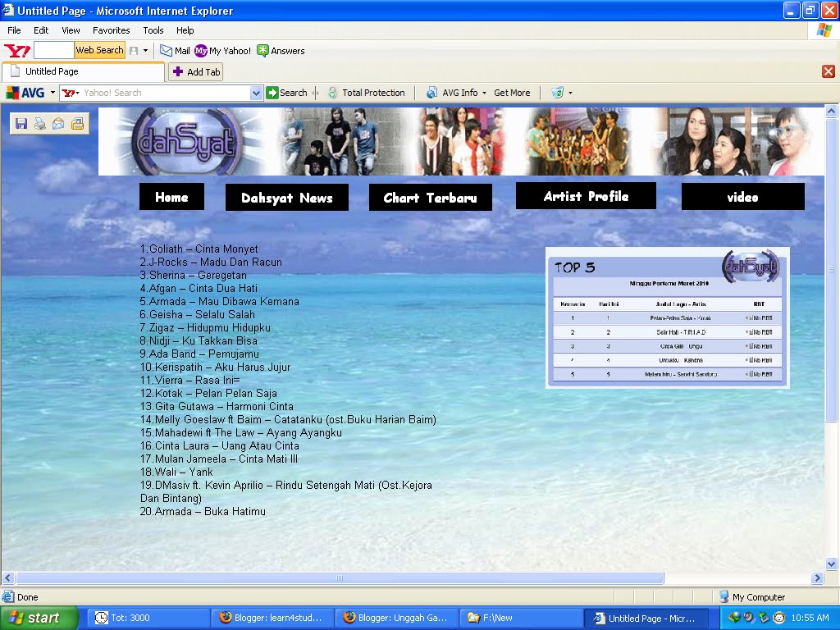The image size is (840, 630).
Task: Click the tray clock 10:55 AM
Action: (x=810, y=618)
